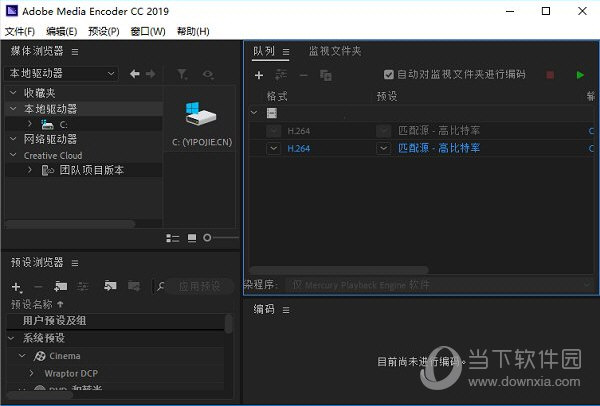The image size is (600, 406).
Task: Switch media browser to thumbnail view
Action: [x=192, y=238]
